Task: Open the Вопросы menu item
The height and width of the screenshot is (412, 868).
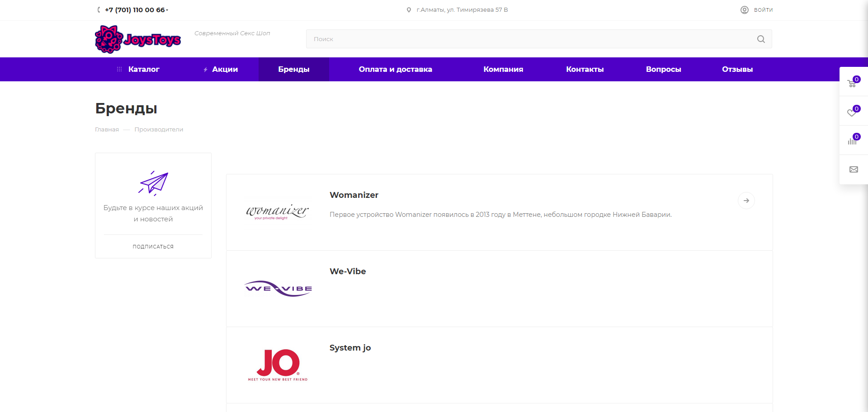Action: [663, 69]
